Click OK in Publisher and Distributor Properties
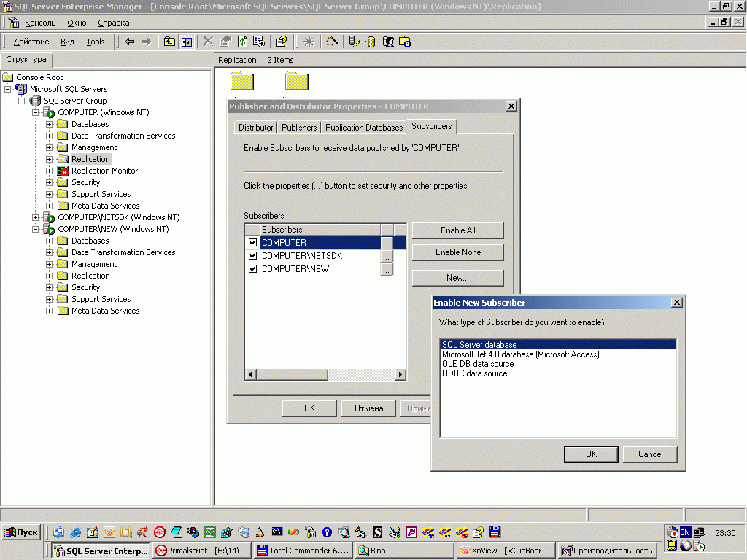 (x=309, y=408)
